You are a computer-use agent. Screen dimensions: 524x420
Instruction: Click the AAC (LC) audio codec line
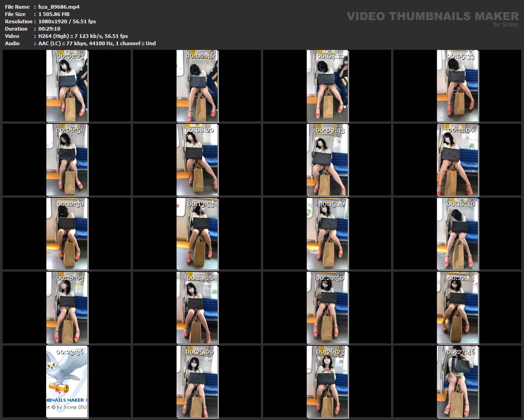tap(97, 43)
